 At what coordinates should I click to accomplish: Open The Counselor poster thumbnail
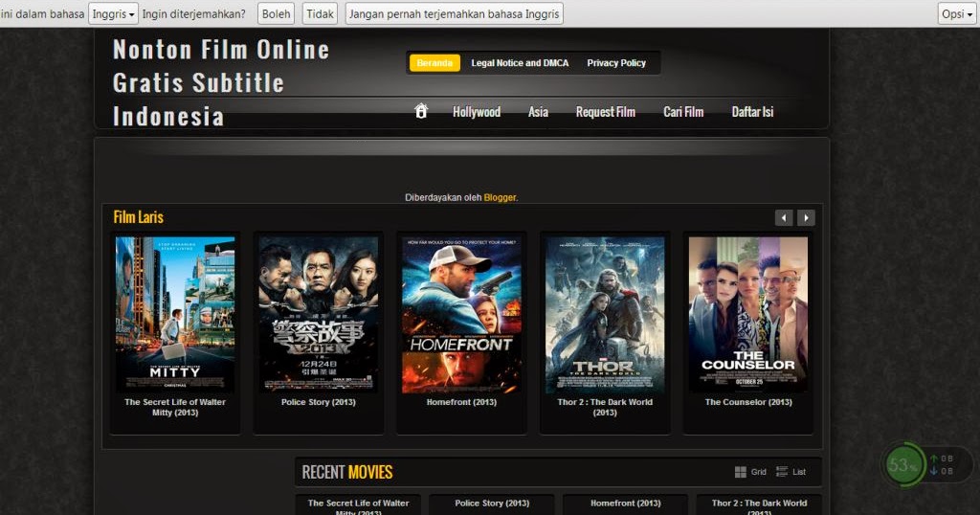click(x=748, y=314)
